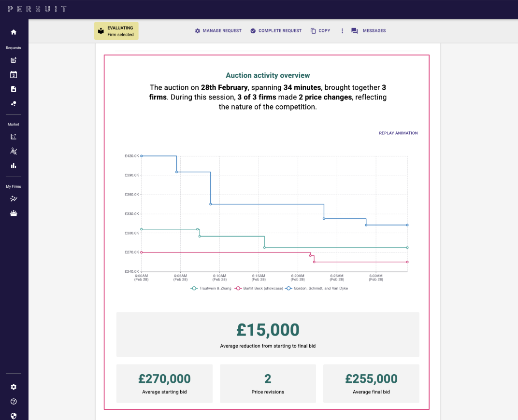
Task: Click Manage Request in top toolbar
Action: click(218, 31)
